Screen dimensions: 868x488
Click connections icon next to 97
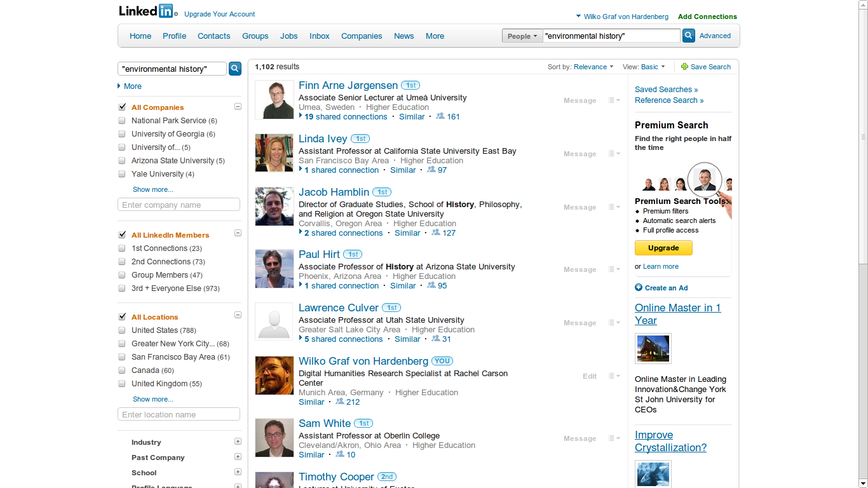pos(431,170)
